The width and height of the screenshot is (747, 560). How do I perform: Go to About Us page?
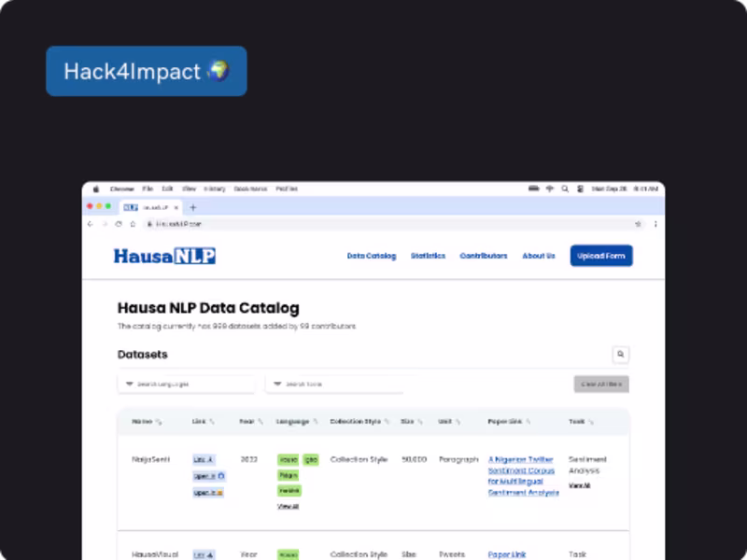pos(539,256)
